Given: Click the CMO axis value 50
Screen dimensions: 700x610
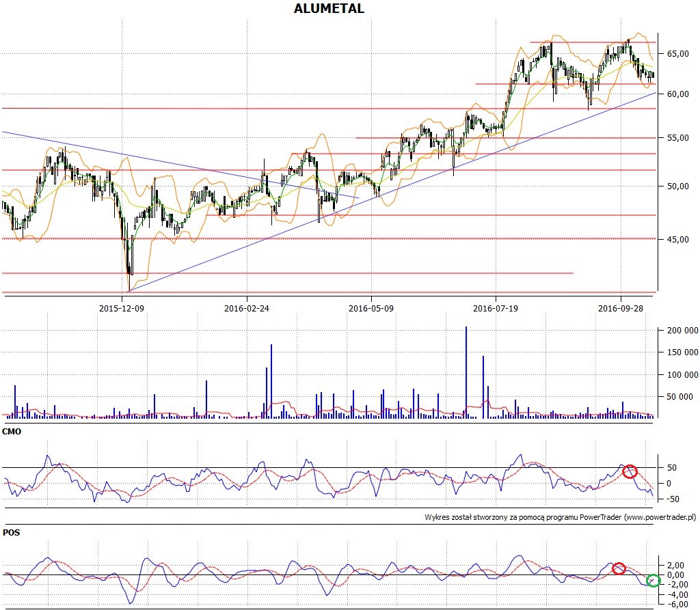Looking at the screenshot, I should (x=672, y=468).
